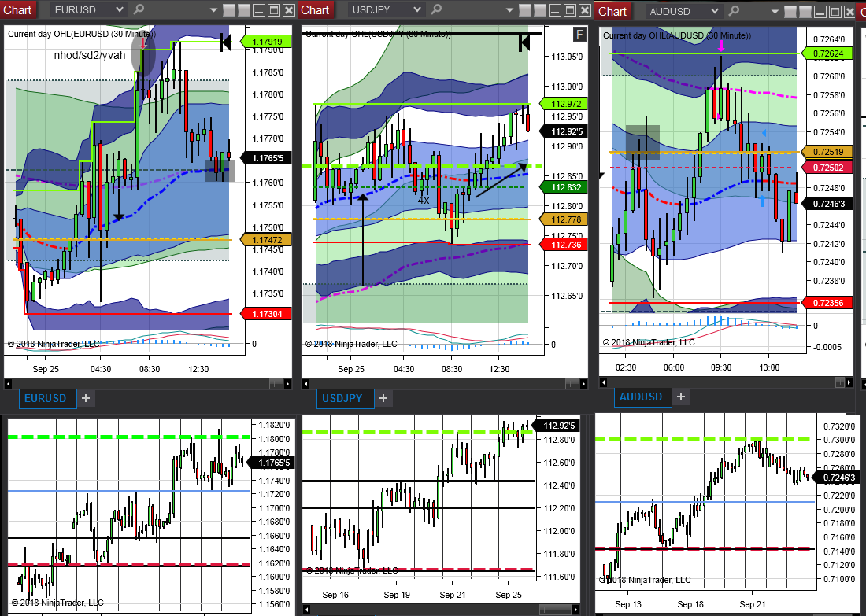This screenshot has width=866, height=616.
Task: Click the 1.17472 orange price marker
Action: point(265,239)
